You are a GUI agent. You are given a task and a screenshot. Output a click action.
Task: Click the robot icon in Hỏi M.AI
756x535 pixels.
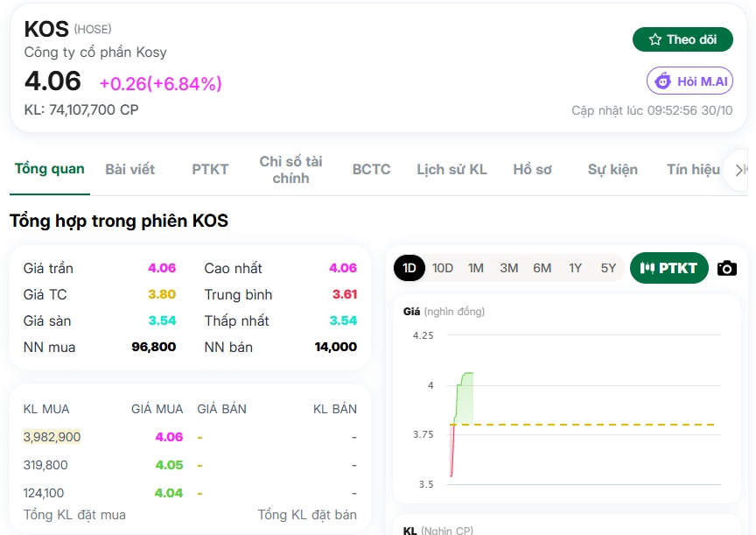click(663, 81)
